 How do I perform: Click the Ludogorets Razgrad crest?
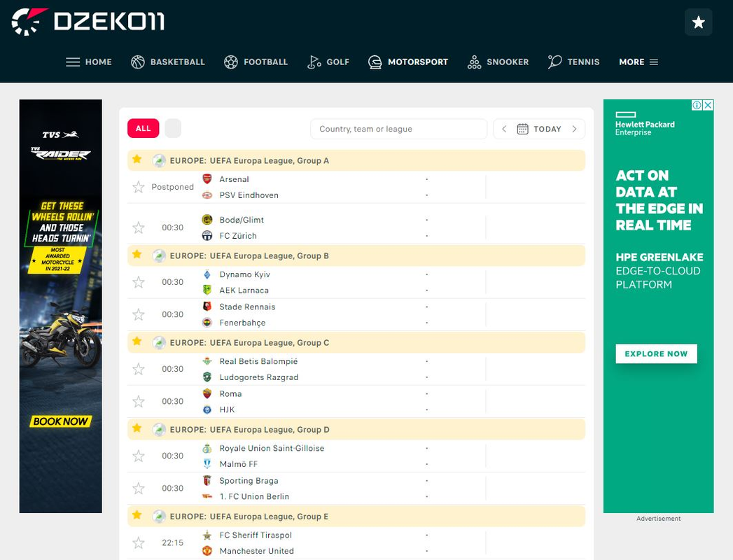click(207, 377)
